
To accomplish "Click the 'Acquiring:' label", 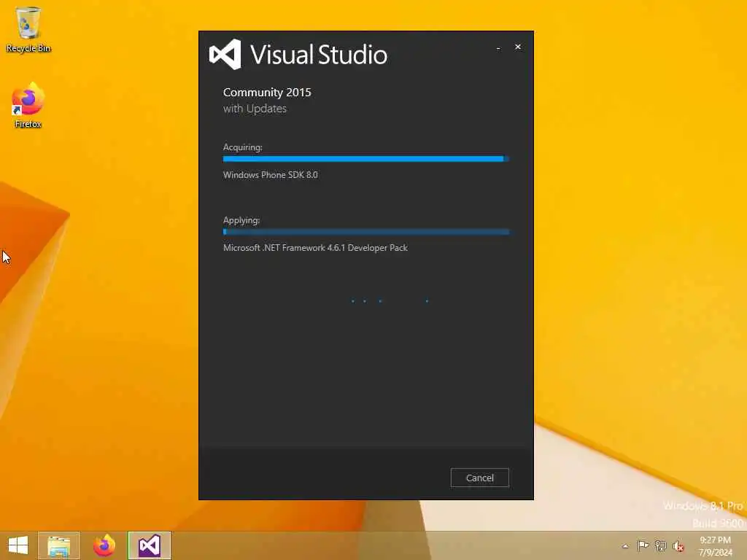I will tap(242, 147).
